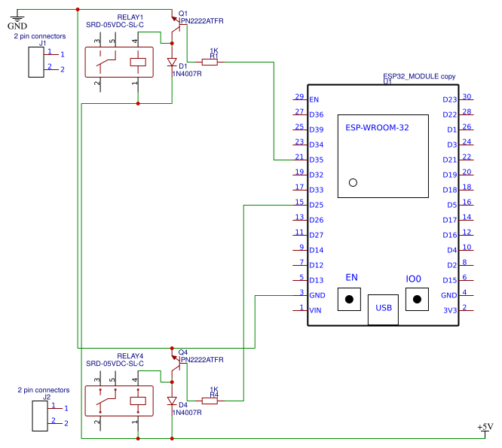
Task: Click the D33 pin label
Action: 317,190
